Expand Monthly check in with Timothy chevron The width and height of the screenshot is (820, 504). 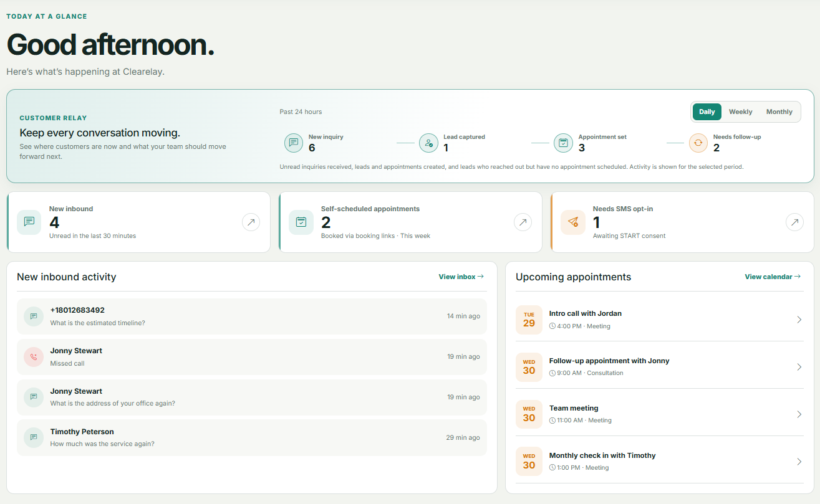coord(799,462)
